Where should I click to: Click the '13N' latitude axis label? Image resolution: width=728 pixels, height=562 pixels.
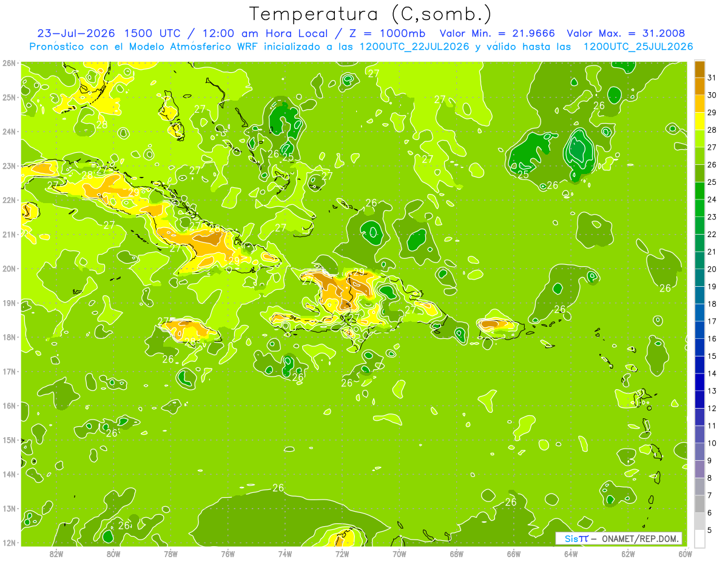tap(10, 509)
